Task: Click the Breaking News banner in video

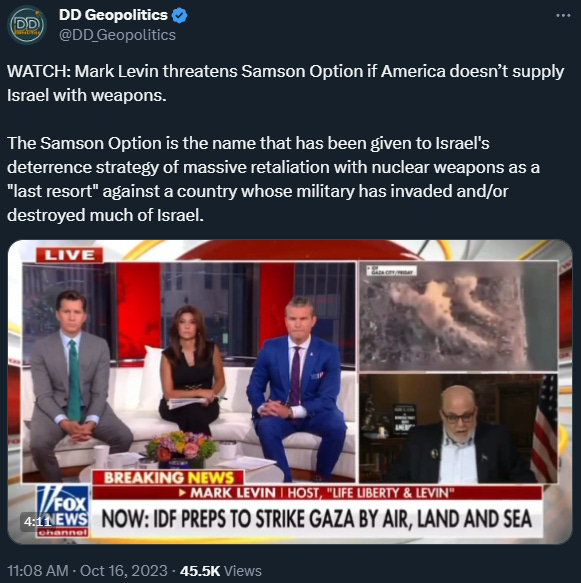Action: [168, 478]
